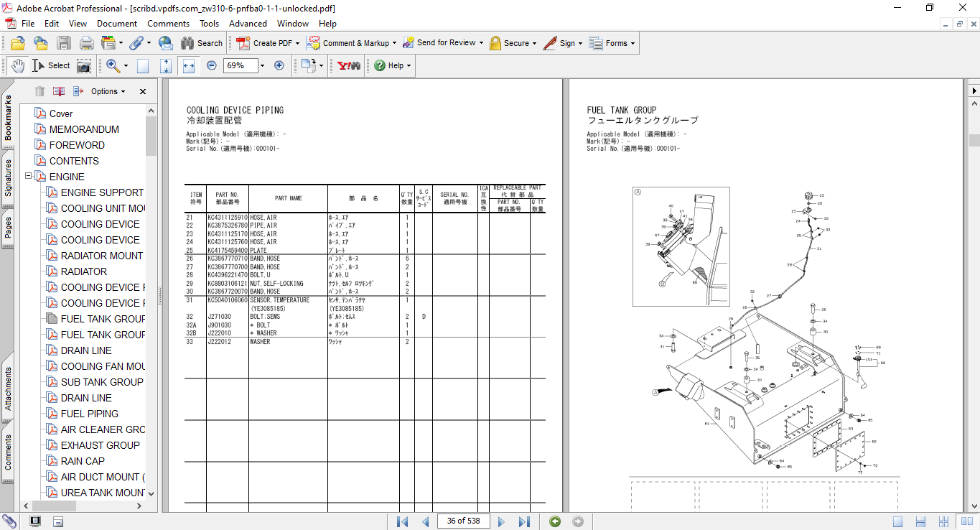Print the document using printer icon

tap(86, 43)
